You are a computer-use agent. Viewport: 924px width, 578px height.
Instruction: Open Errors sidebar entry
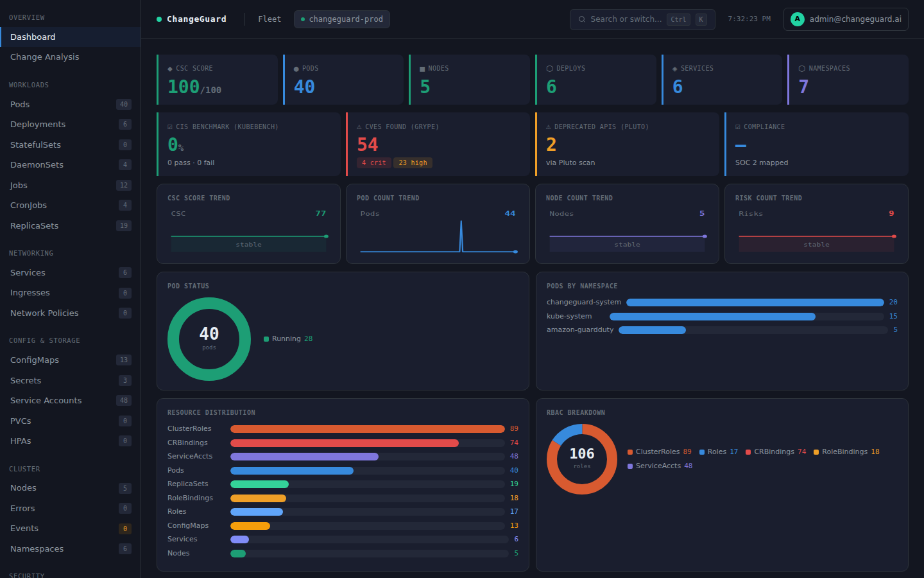[x=71, y=508]
